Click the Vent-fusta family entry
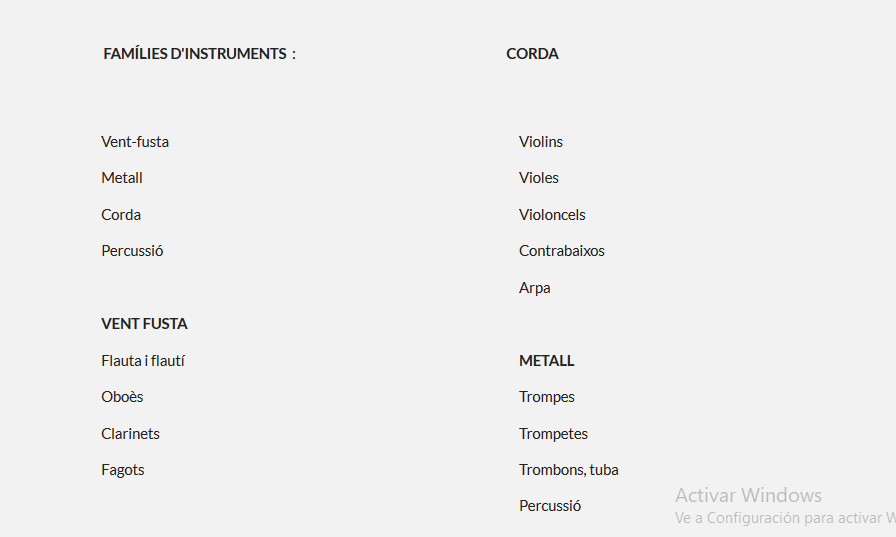The image size is (896, 537). (x=135, y=142)
